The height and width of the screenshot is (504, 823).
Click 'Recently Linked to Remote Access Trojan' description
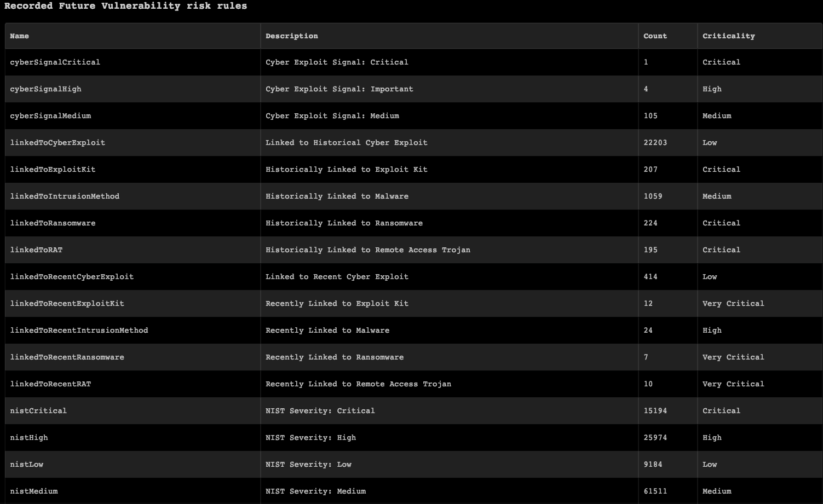[x=358, y=384]
